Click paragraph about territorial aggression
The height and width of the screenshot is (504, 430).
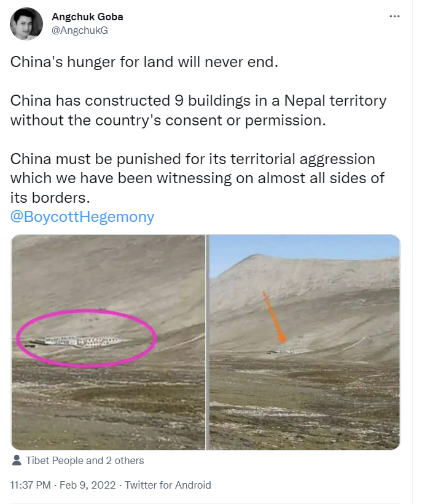tap(198, 178)
